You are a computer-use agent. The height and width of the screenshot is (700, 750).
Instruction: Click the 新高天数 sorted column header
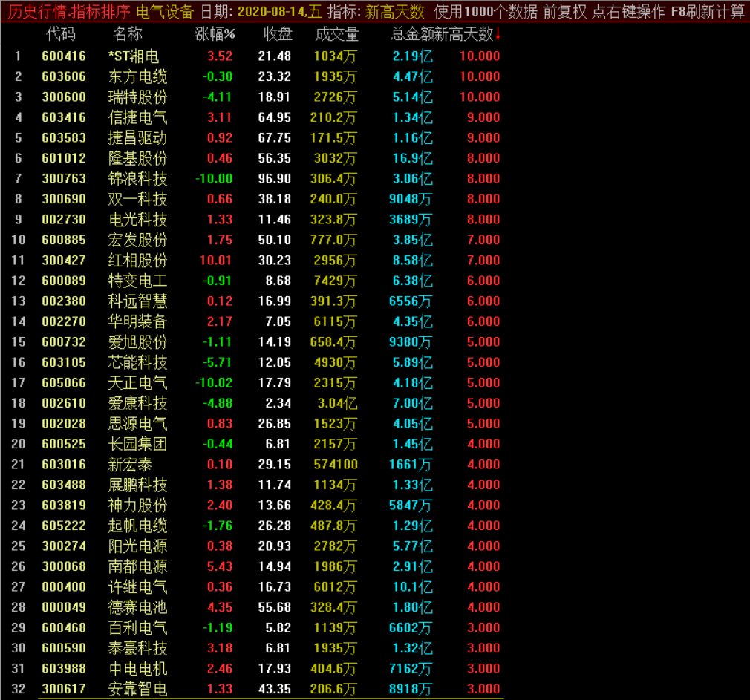coord(463,34)
